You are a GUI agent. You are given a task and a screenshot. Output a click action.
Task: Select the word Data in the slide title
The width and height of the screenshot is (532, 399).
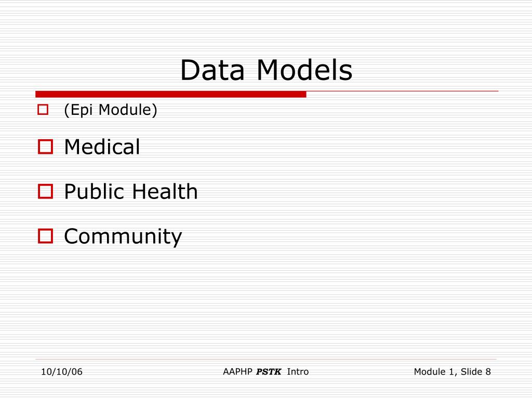pos(212,70)
